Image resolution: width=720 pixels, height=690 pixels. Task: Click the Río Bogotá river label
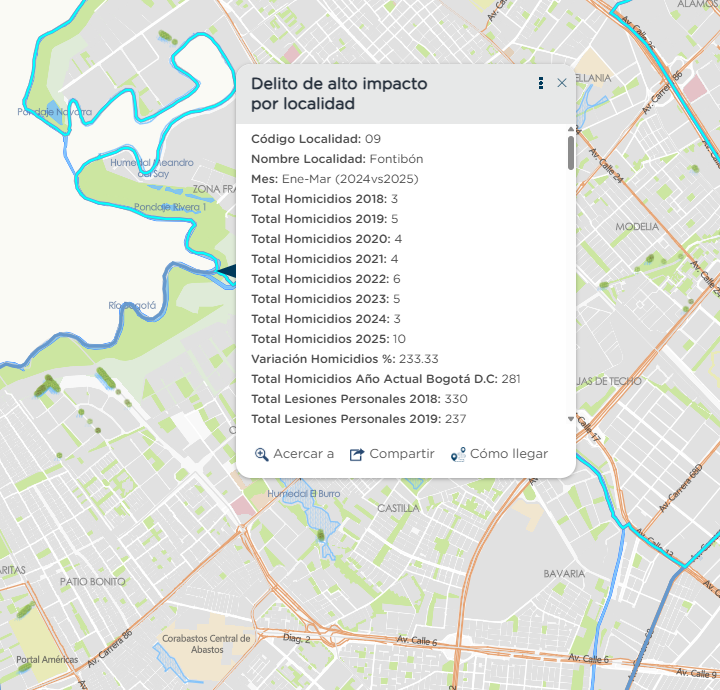click(132, 305)
